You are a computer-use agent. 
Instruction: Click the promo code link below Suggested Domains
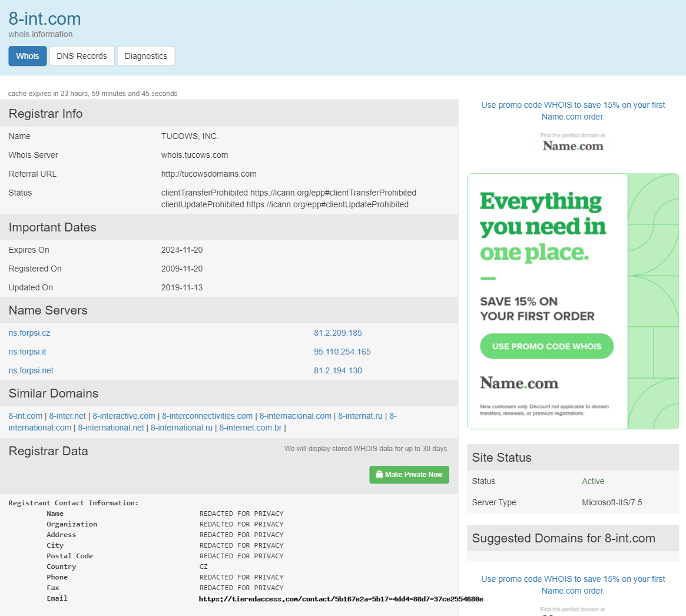click(573, 585)
